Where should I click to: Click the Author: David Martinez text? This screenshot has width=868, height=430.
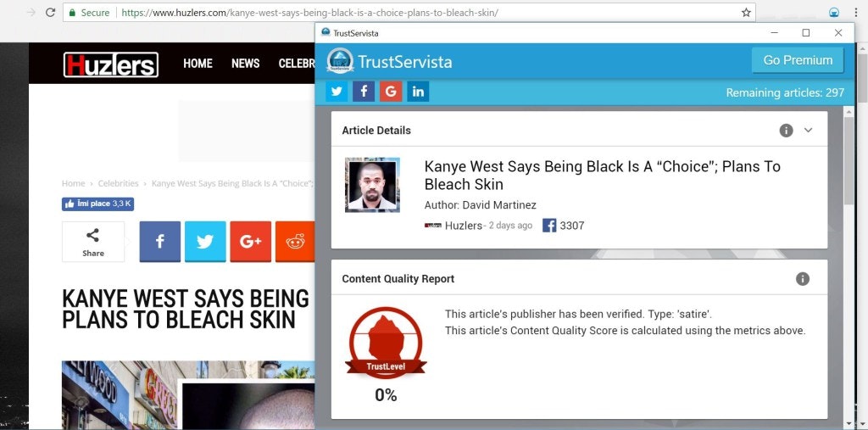(480, 205)
